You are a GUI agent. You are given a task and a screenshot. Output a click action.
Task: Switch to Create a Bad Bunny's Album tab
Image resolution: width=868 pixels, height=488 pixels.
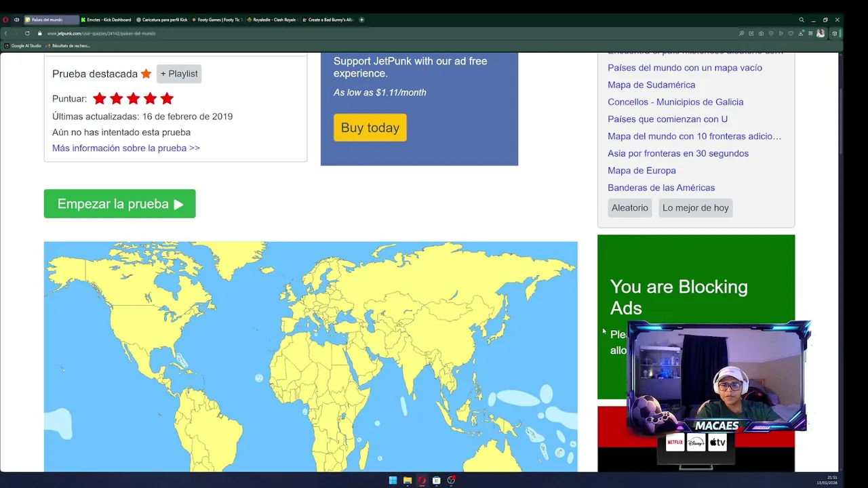click(x=329, y=20)
